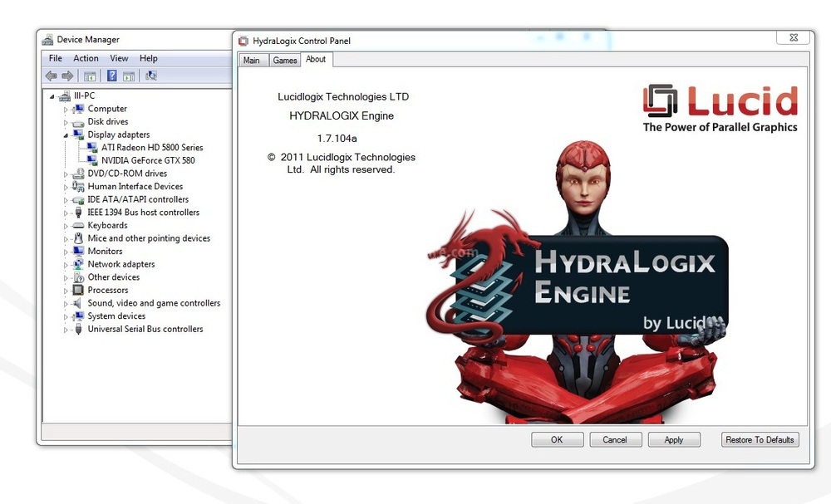Select the 'Universal Serial Bus controllers' label
Screen dimensions: 831x504
pyautogui.click(x=145, y=329)
